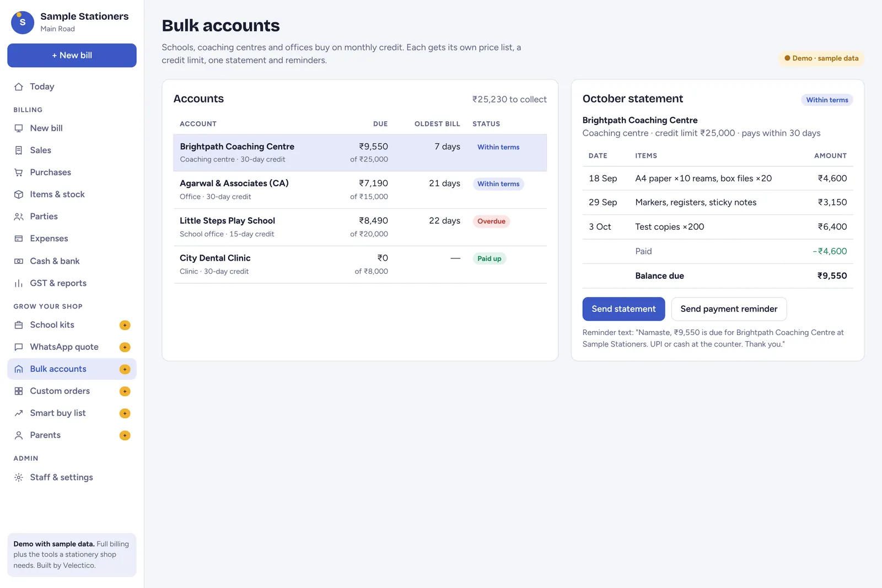
Task: Click the ₹8,490 due for Little Steps
Action: pos(373,220)
